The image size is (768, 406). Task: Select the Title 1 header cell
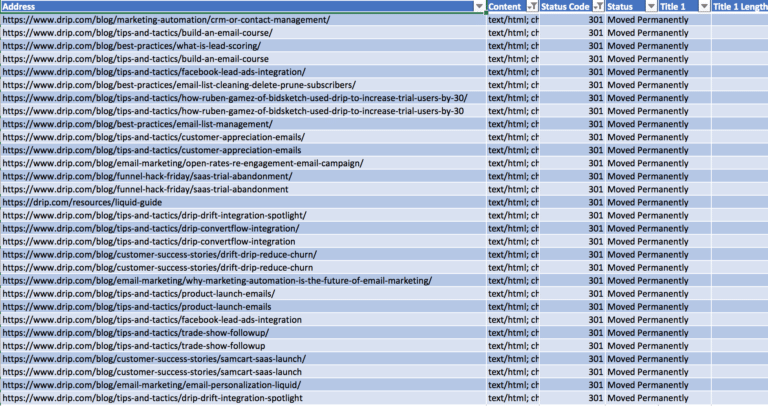(684, 7)
